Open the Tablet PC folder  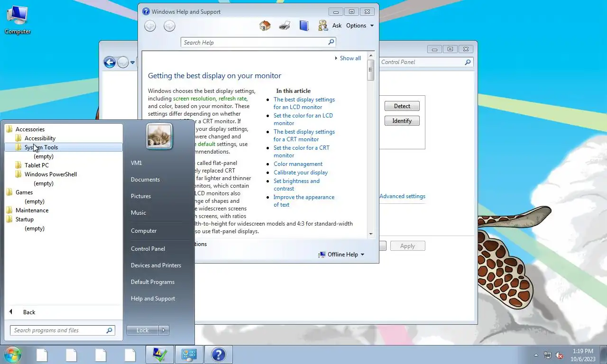point(37,165)
